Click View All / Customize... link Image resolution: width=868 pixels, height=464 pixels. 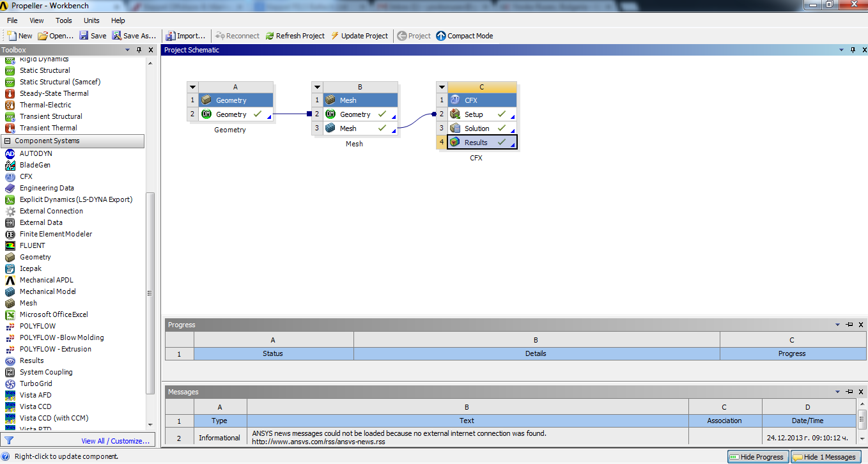115,441
